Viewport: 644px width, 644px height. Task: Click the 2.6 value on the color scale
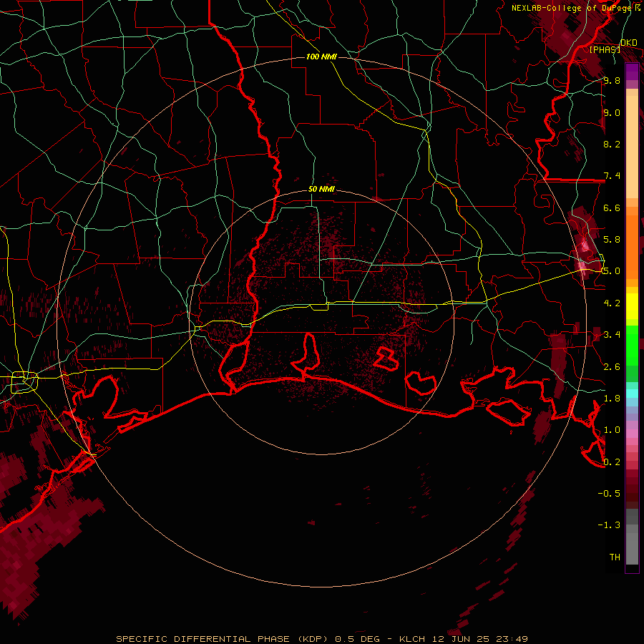point(612,367)
